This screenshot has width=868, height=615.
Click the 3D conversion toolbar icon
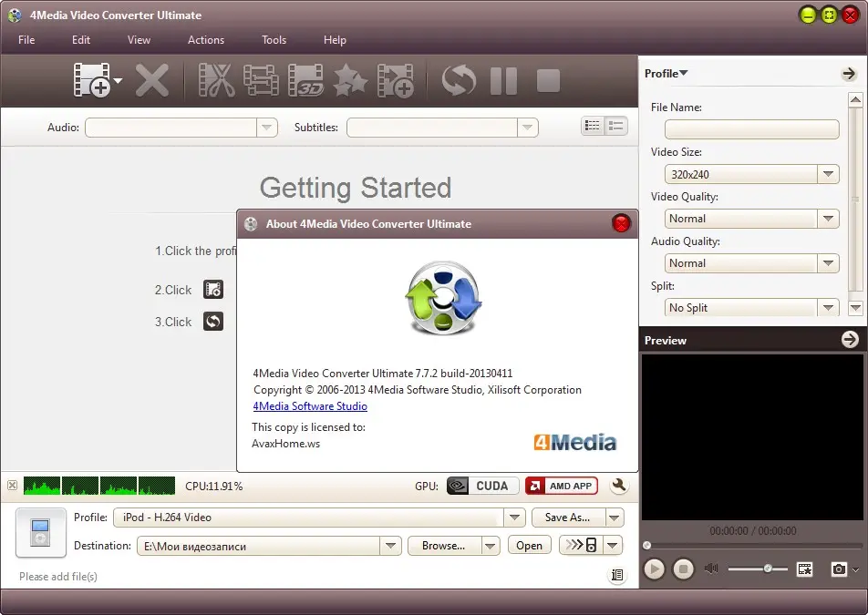305,81
